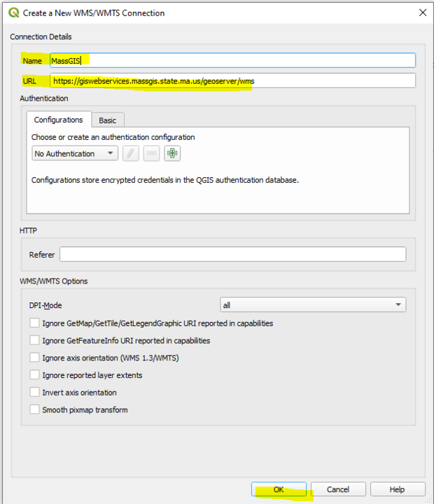Image resolution: width=434 pixels, height=504 pixels.
Task: Switch to the Configurations tab
Action: pyautogui.click(x=59, y=120)
